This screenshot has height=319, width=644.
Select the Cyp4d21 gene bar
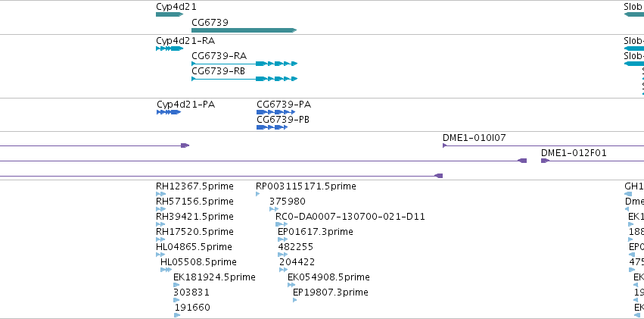[170, 14]
